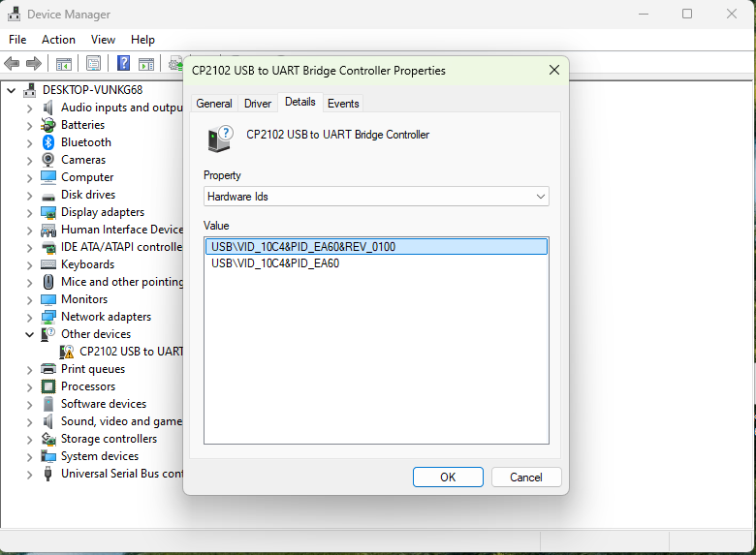756x555 pixels.
Task: Expand the Audio inputs and outputs node
Action: coord(29,108)
